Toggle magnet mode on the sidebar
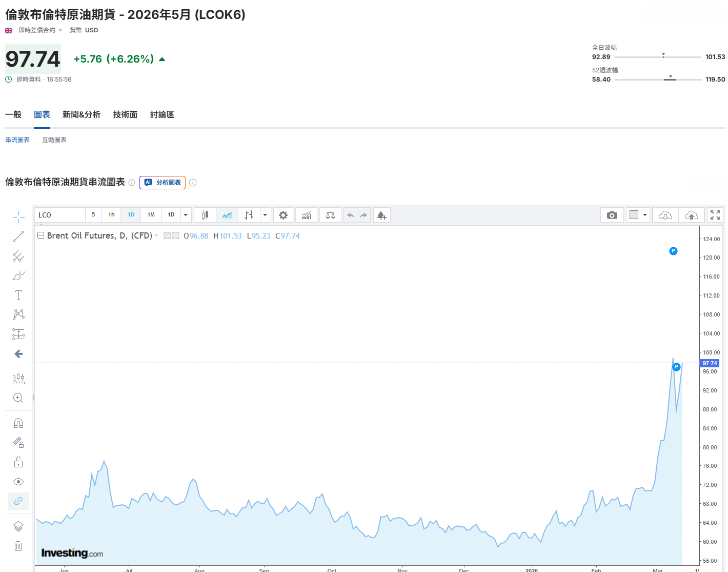The image size is (728, 572). [18, 423]
